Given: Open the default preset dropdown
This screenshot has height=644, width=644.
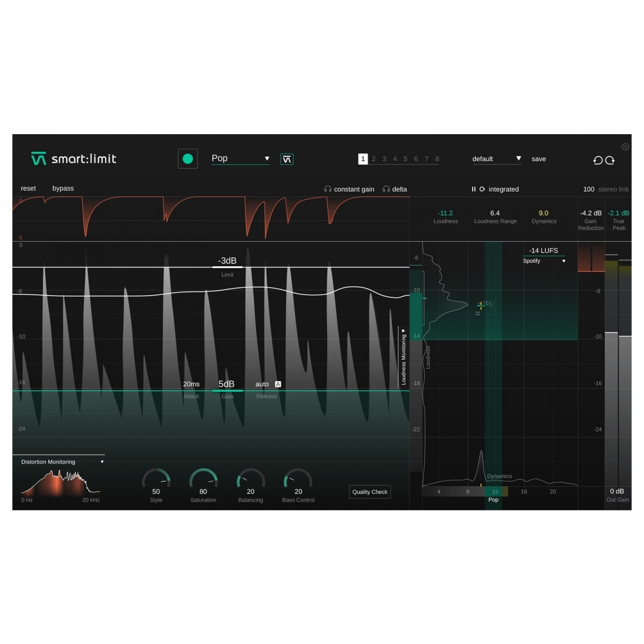Looking at the screenshot, I should tap(496, 159).
